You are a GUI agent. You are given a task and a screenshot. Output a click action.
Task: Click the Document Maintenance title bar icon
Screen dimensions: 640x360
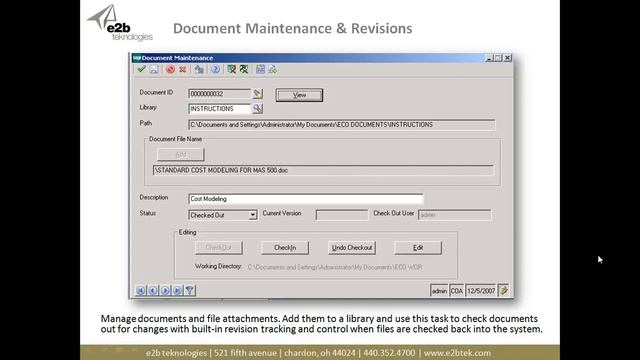pyautogui.click(x=137, y=58)
